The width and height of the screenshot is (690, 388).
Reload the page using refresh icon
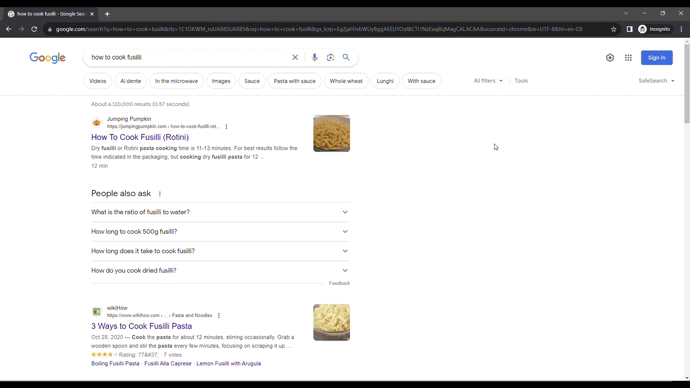click(34, 29)
